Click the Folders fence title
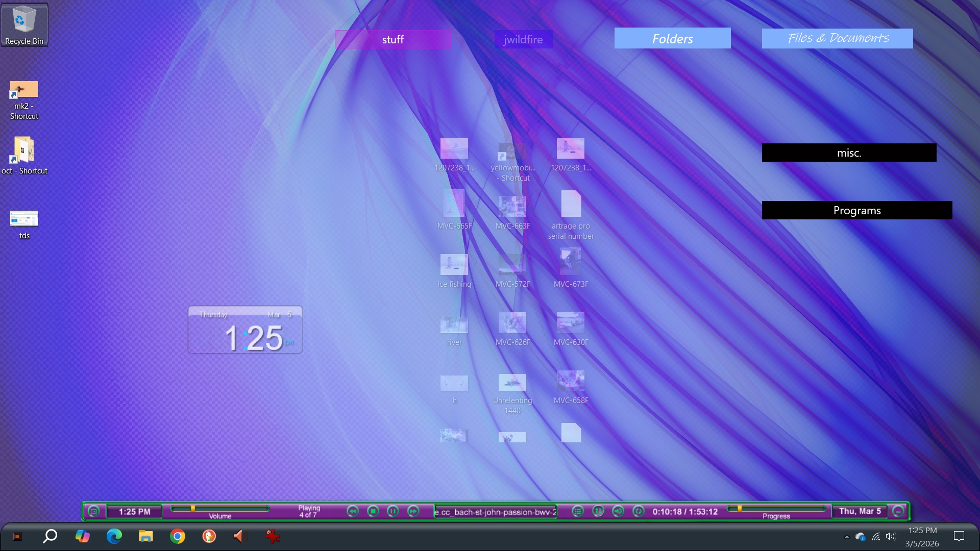 coord(672,38)
